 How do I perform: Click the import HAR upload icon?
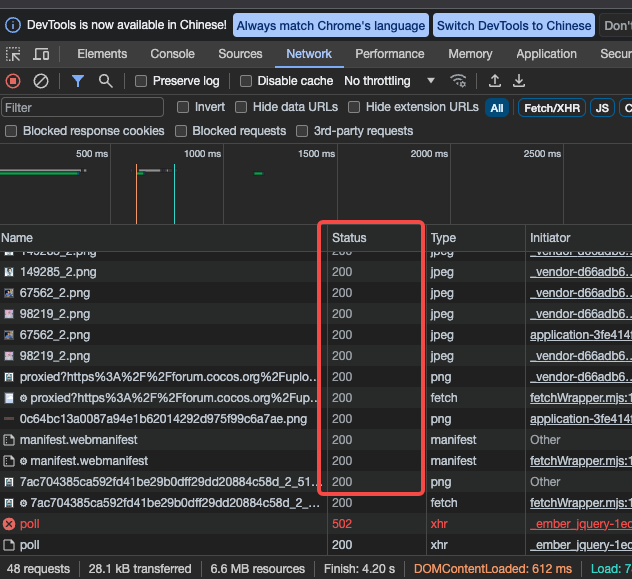pyautogui.click(x=494, y=81)
